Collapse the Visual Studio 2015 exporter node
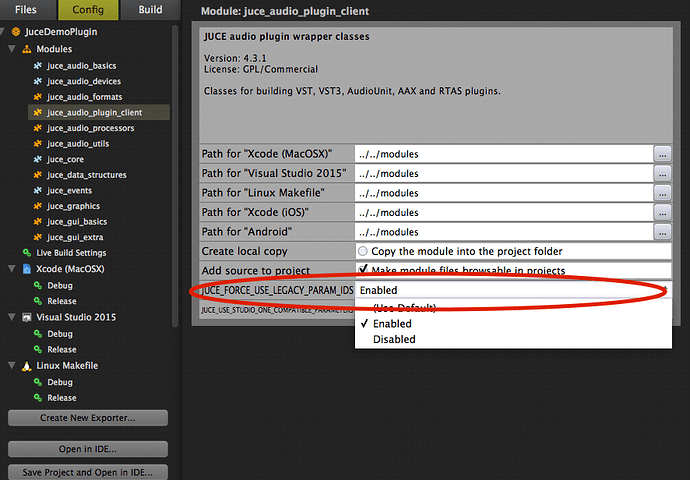Image resolution: width=690 pixels, height=480 pixels. pyautogui.click(x=12, y=317)
